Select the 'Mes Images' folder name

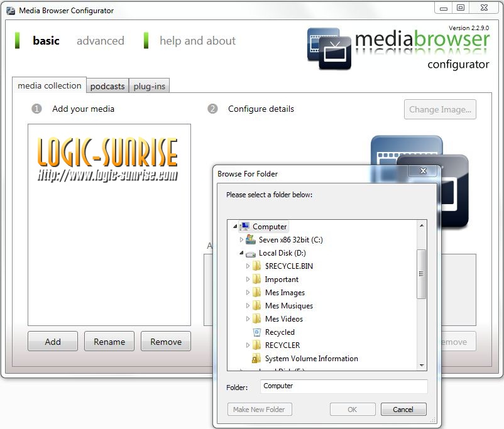[285, 293]
